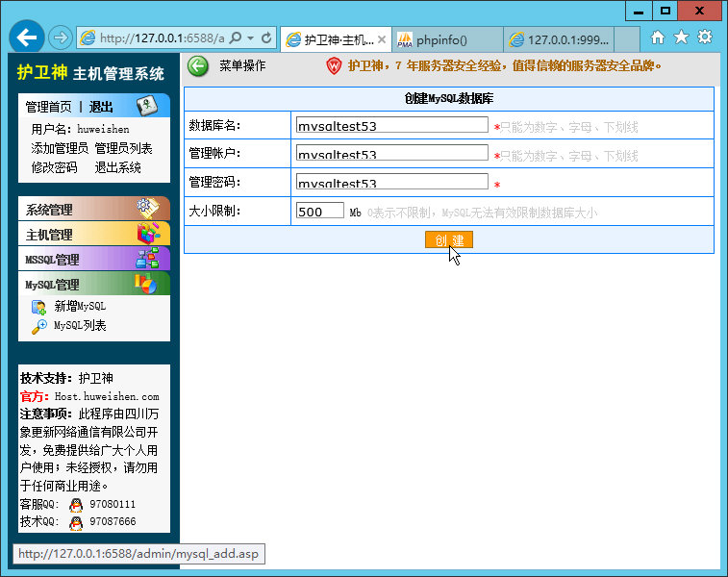The height and width of the screenshot is (577, 728).
Task: Click the MySQL列表 magnifier icon
Action: tap(39, 326)
